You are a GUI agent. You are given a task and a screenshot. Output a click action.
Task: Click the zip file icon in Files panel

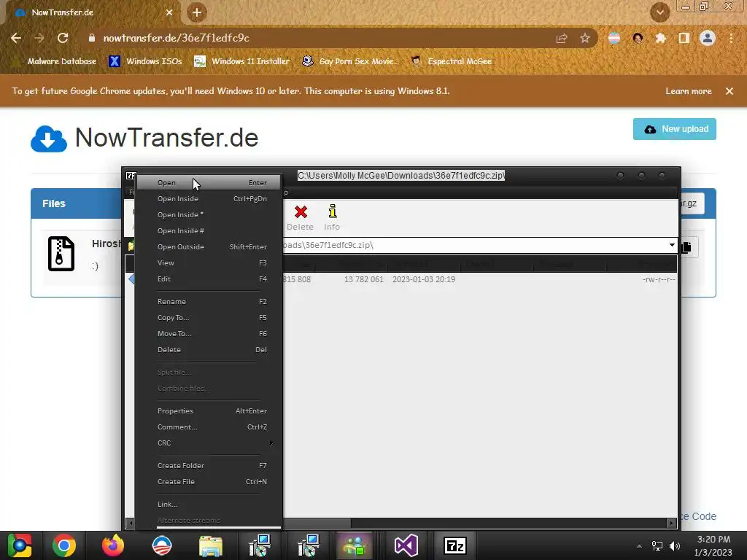point(61,253)
